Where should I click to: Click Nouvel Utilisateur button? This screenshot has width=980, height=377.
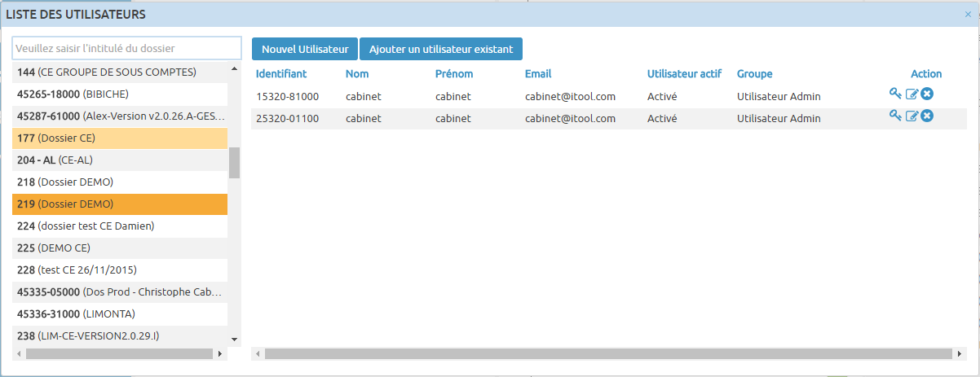pos(305,49)
